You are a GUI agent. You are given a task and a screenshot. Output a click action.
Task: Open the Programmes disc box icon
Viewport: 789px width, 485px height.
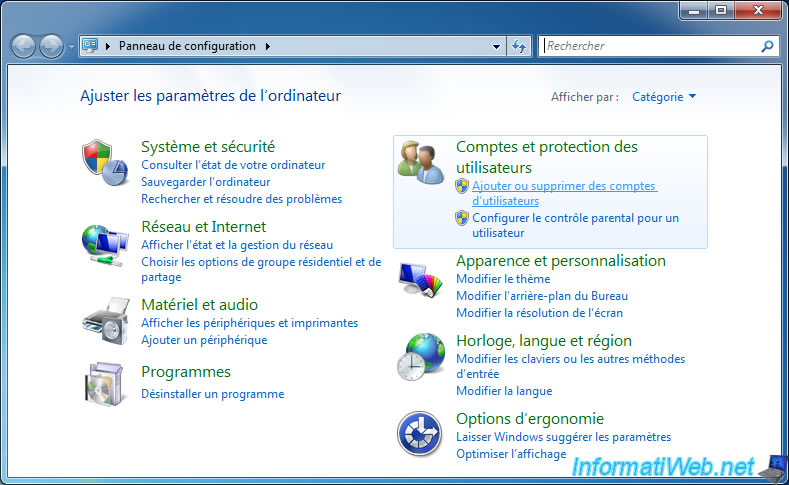click(104, 384)
